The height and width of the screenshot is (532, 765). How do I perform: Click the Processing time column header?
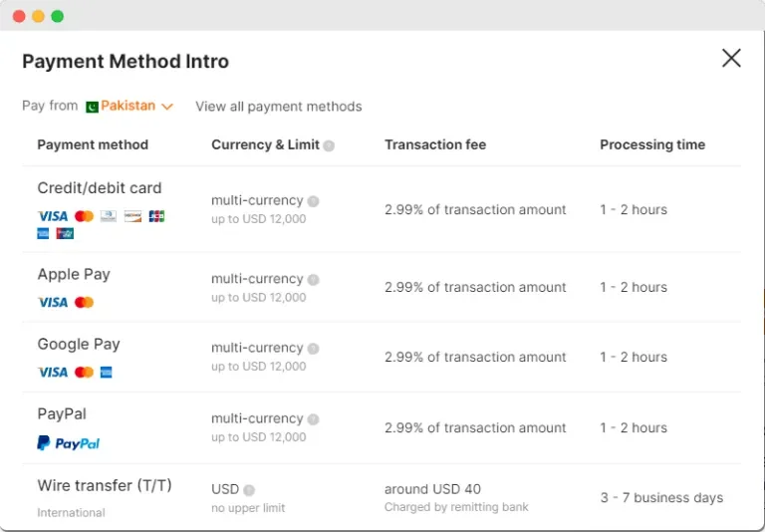click(651, 145)
